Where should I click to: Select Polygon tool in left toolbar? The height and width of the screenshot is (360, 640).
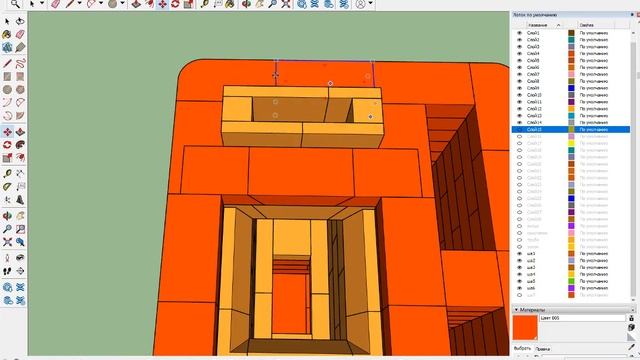coord(20,89)
